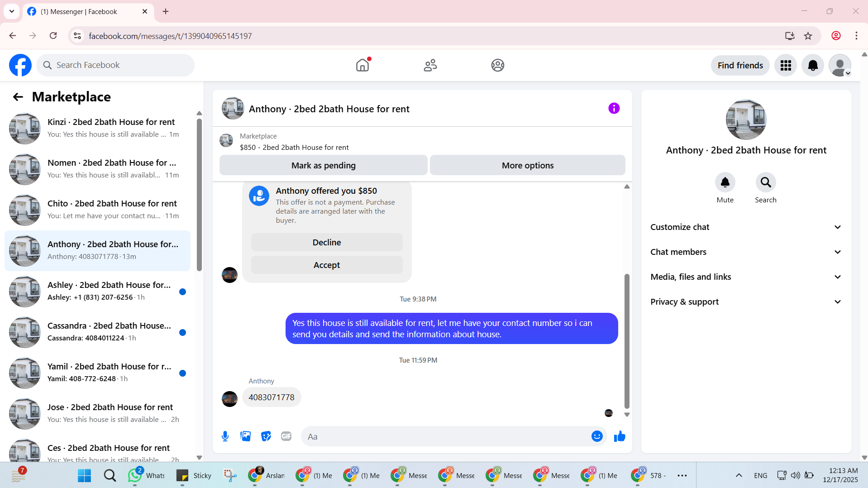Open Notifications bell
Viewport: 868px width, 488px height.
coord(813,65)
